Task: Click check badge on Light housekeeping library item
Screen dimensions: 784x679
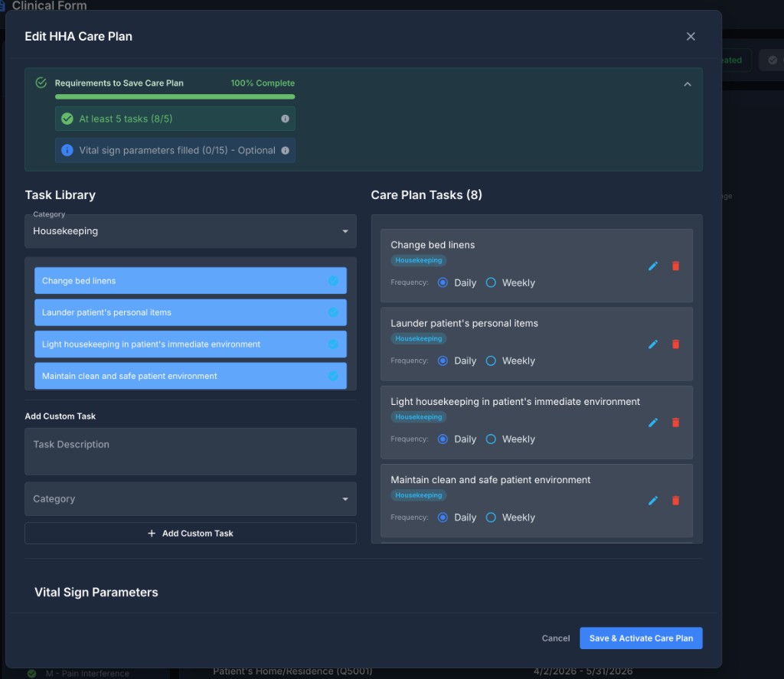Action: (333, 344)
